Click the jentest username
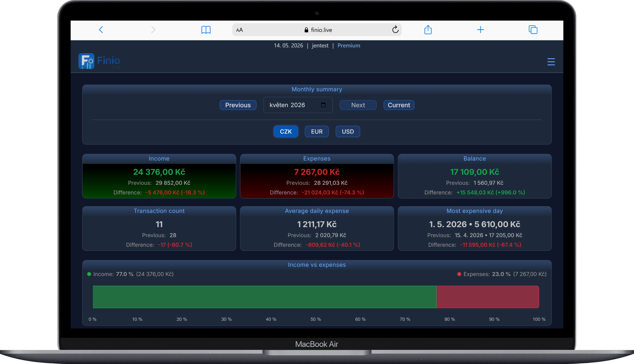This screenshot has height=364, width=634. point(320,45)
